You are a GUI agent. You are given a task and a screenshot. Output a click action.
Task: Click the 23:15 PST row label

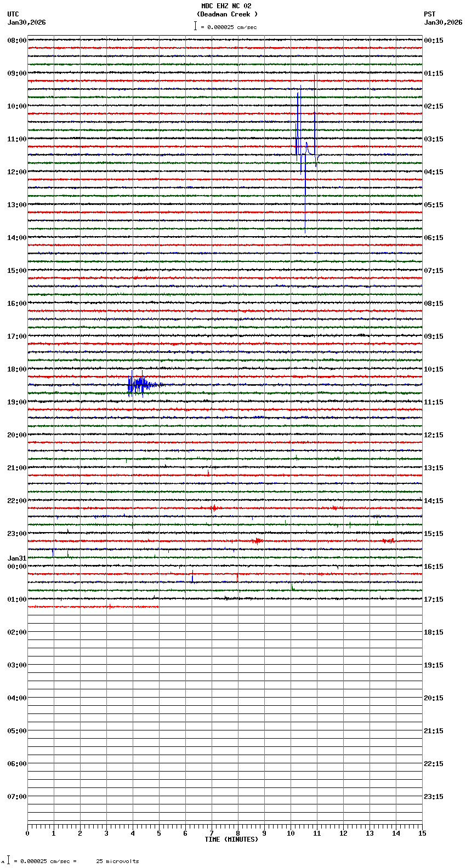(x=434, y=797)
